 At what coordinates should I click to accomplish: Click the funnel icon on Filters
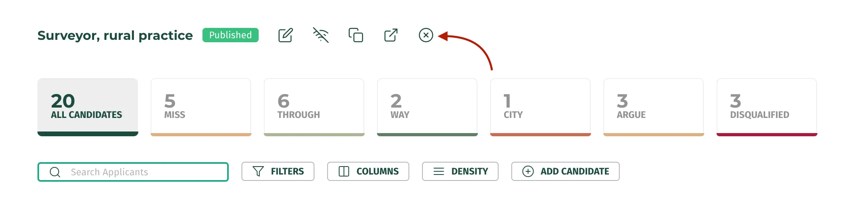[x=258, y=171]
